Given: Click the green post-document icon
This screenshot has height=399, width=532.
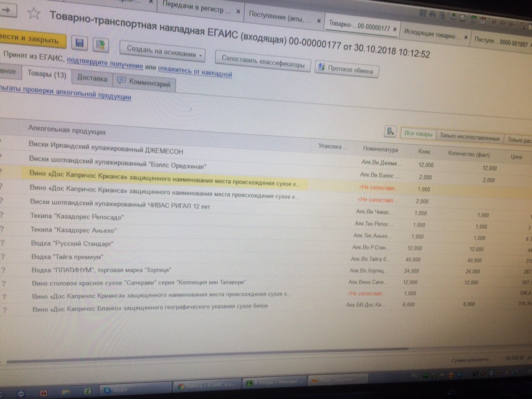Looking at the screenshot, I should click(101, 44).
